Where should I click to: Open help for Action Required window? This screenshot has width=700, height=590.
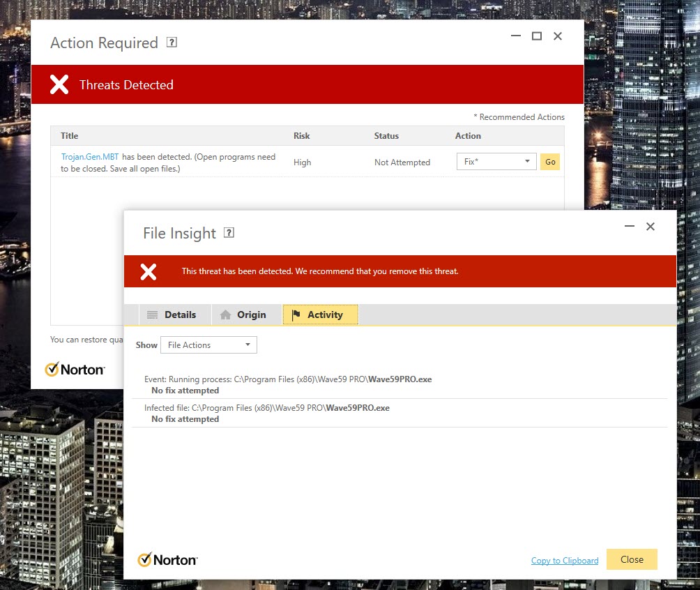[x=172, y=43]
